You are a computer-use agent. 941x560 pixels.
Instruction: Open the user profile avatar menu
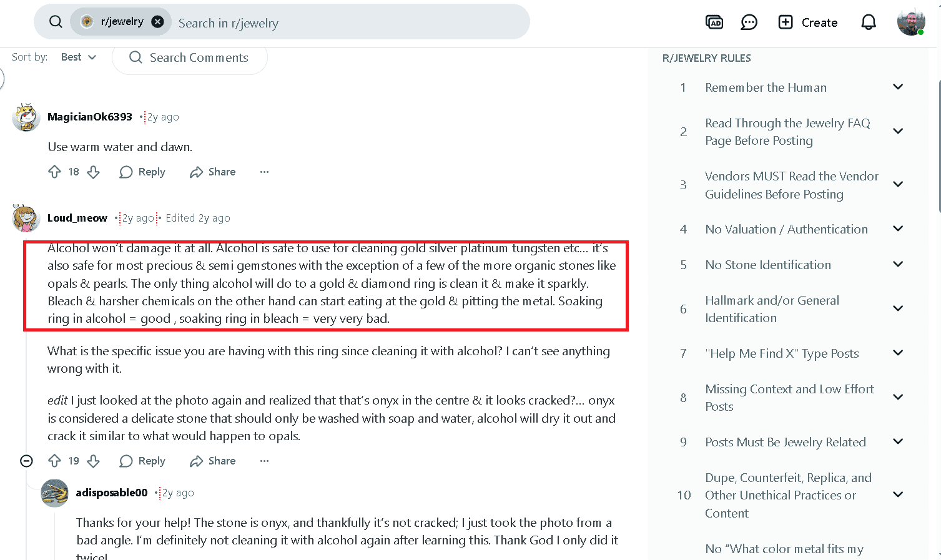pos(910,22)
